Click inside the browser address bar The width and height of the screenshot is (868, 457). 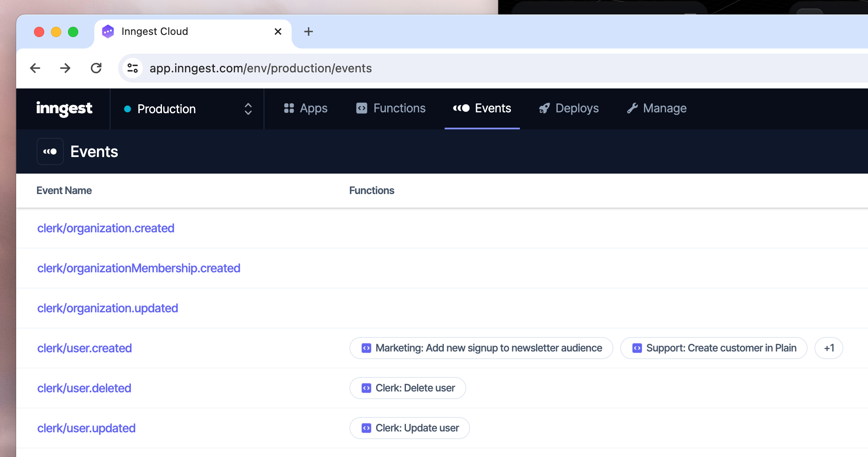coord(298,68)
